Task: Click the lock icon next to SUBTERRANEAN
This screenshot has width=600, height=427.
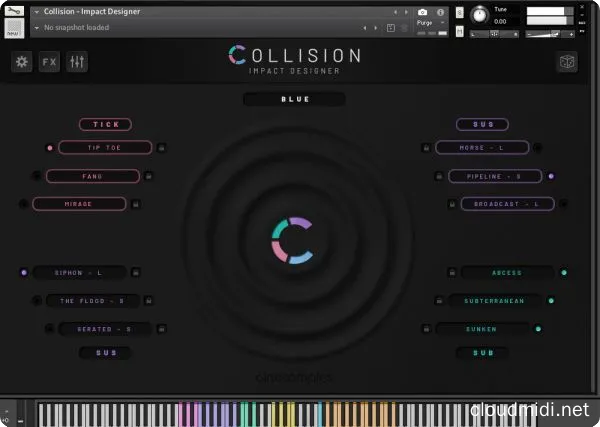Action: [x=439, y=301]
